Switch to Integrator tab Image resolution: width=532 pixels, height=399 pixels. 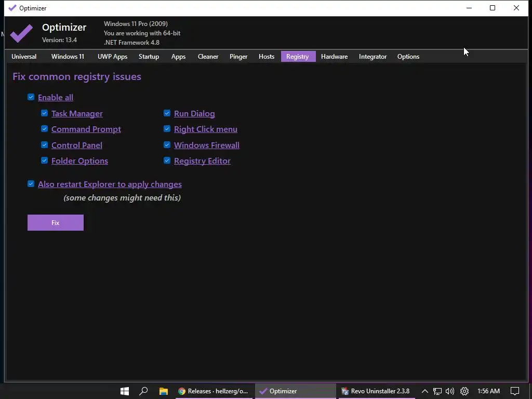coord(373,57)
